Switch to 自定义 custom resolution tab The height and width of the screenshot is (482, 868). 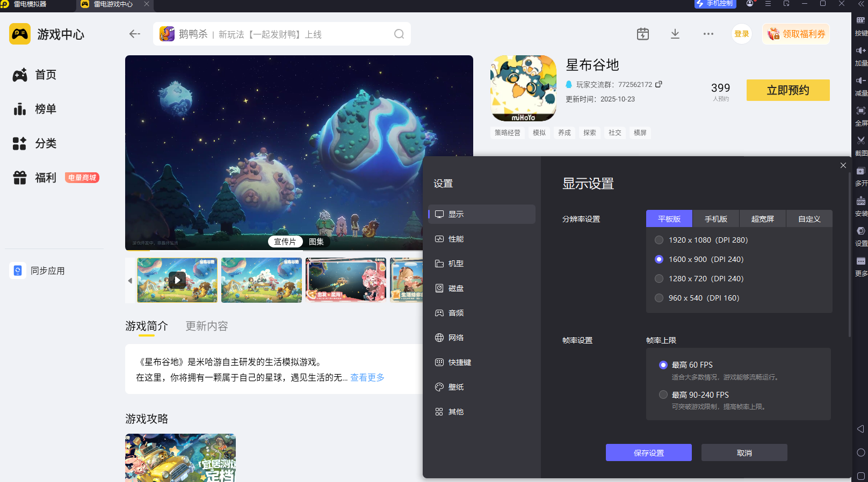coord(809,219)
